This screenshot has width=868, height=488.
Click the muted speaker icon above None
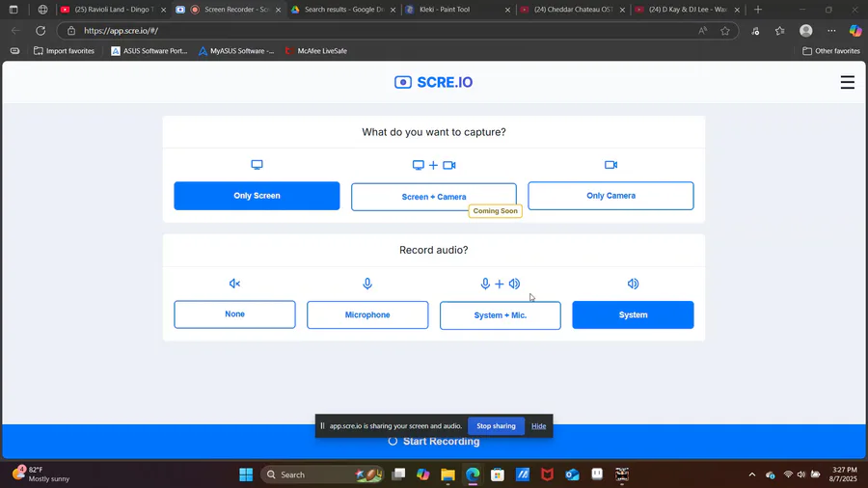(x=234, y=284)
